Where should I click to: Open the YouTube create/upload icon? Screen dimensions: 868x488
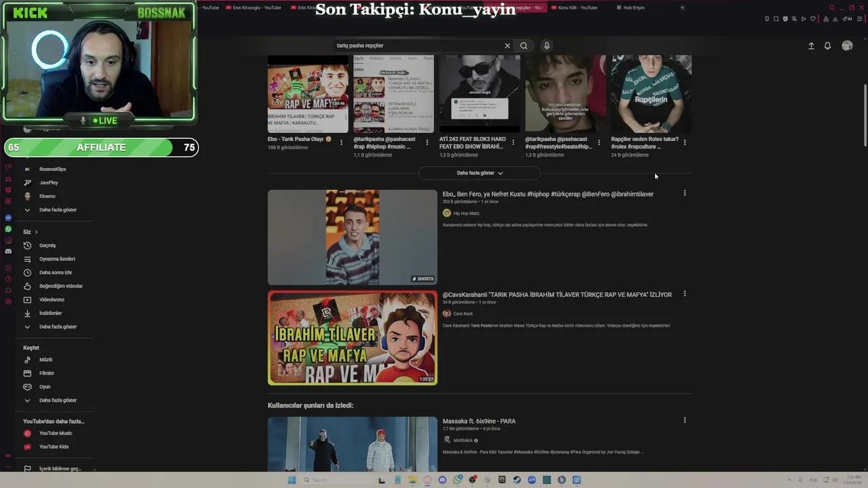[x=811, y=45]
